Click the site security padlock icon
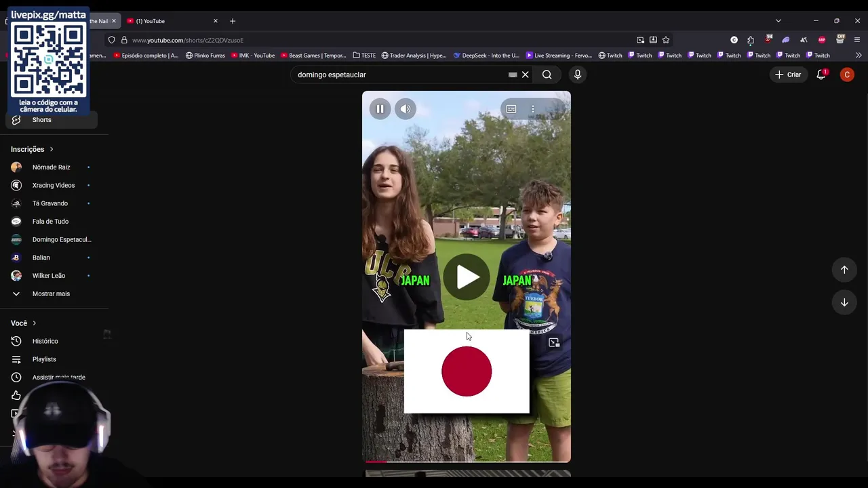This screenshot has height=488, width=868. (124, 40)
